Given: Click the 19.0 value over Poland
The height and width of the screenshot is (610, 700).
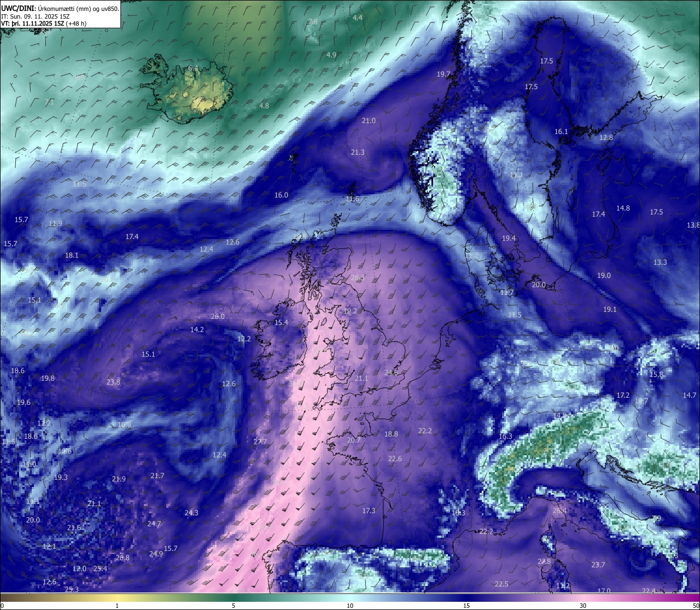Looking at the screenshot, I should [604, 276].
